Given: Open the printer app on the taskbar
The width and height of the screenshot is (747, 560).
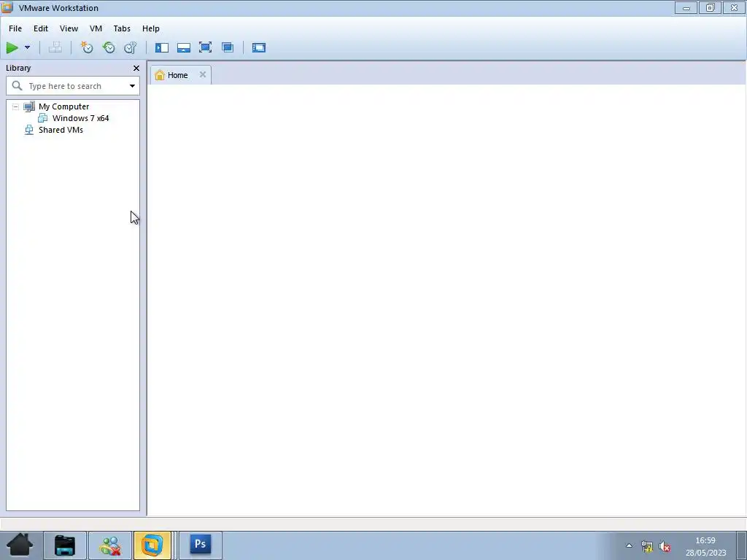Looking at the screenshot, I should pyautogui.click(x=65, y=545).
